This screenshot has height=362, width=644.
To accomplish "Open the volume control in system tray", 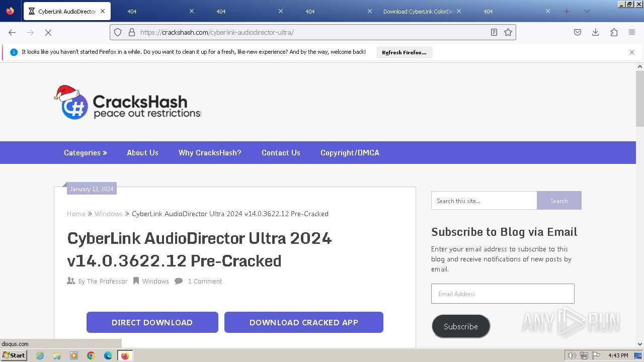I will coord(572,355).
